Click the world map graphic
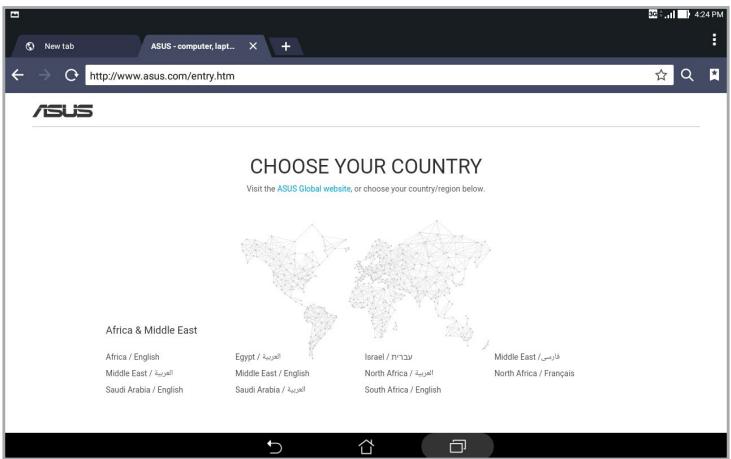The height and width of the screenshot is (459, 731). click(366, 287)
